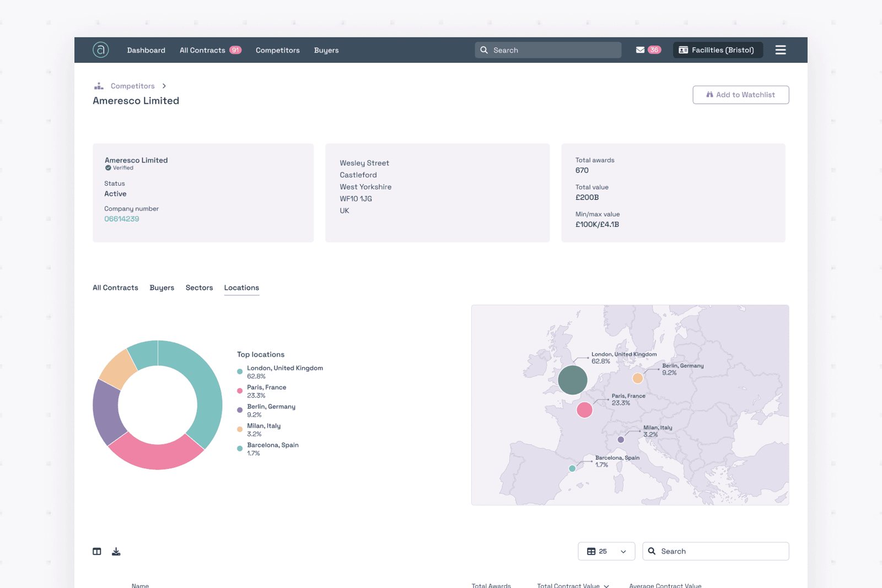The width and height of the screenshot is (882, 588).
Task: Go to Buyers in the navbar
Action: point(326,50)
